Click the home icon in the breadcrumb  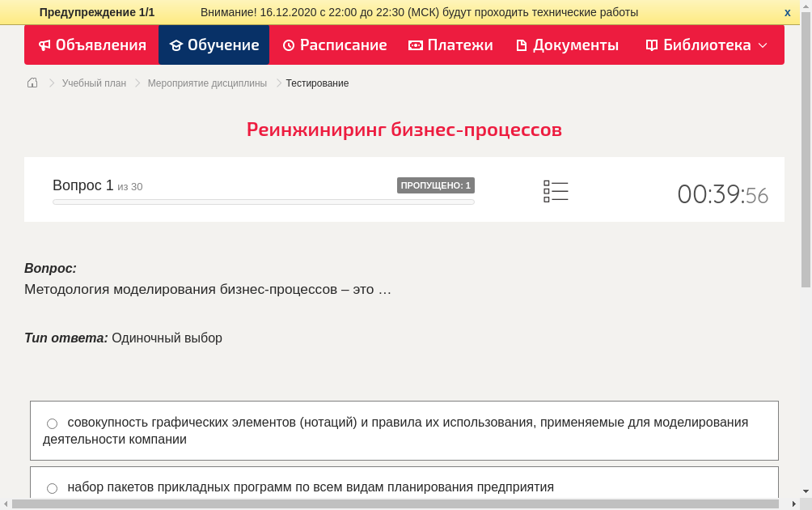pos(32,83)
